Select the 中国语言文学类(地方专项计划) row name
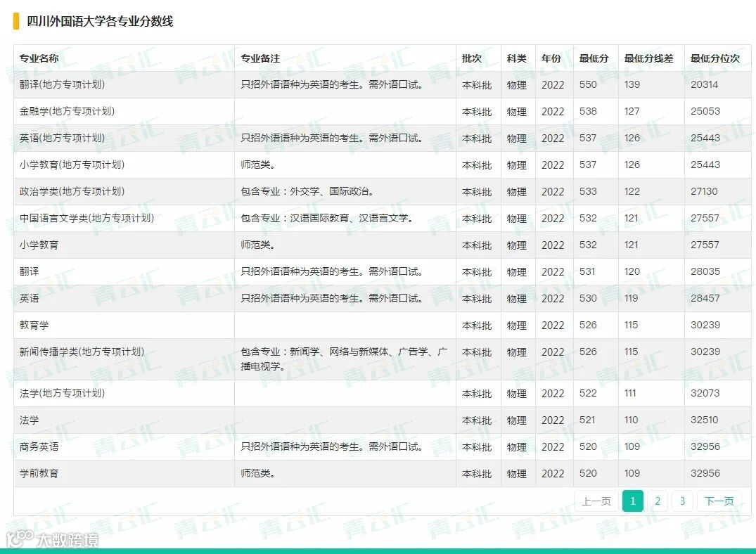This screenshot has width=756, height=554. click(87, 219)
